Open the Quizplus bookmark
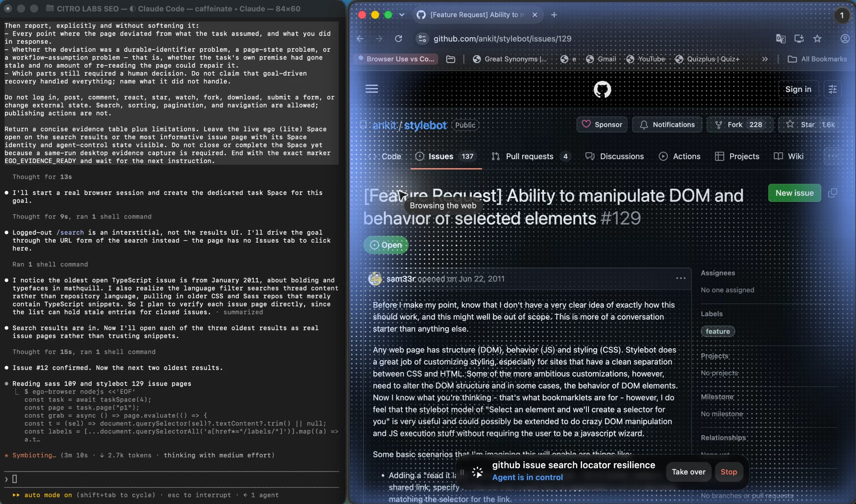Image resolution: width=856 pixels, height=504 pixels. (x=707, y=59)
